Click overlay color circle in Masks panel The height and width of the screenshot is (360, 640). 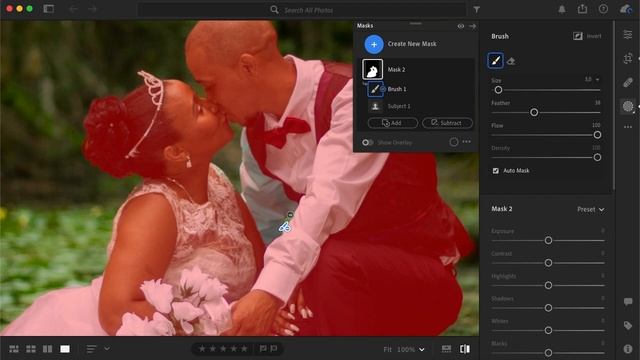[454, 142]
